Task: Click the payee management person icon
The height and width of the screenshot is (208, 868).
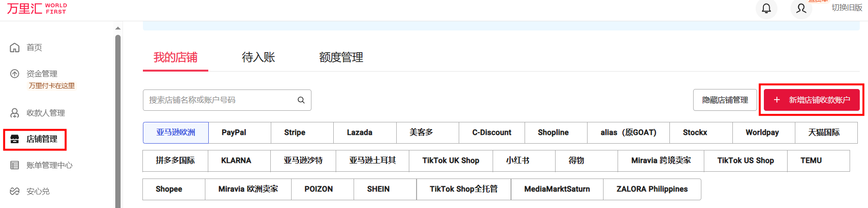Action: click(x=15, y=113)
